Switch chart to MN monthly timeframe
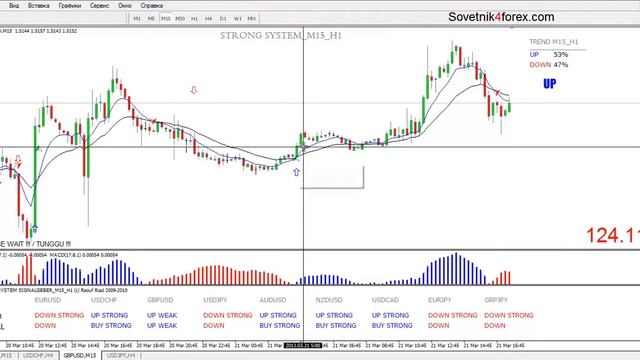This screenshot has height=360, width=640. (251, 18)
